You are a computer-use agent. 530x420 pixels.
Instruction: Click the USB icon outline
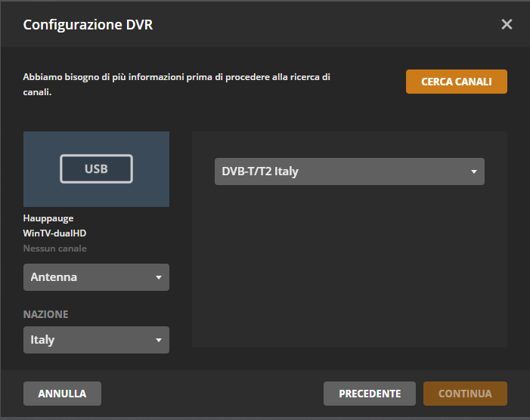click(96, 168)
